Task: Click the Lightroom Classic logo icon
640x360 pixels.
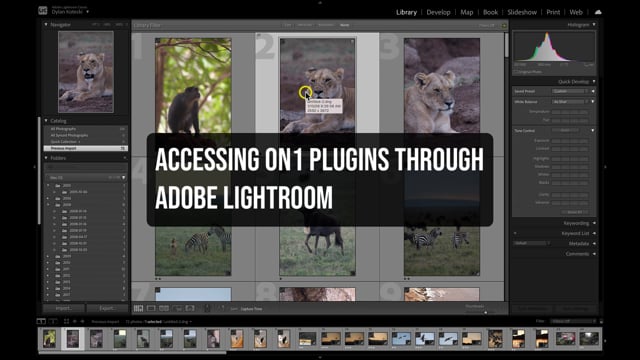Action: point(43,11)
